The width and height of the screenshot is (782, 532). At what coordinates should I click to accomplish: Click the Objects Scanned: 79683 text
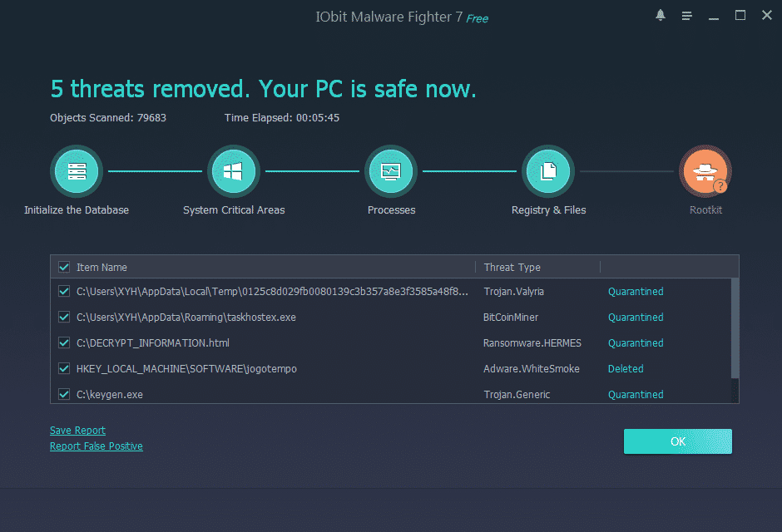[108, 118]
